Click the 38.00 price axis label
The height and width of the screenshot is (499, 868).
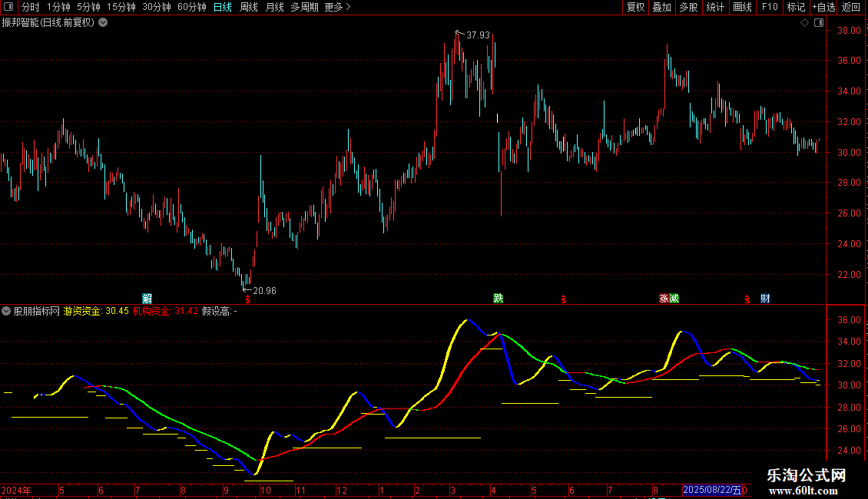coord(849,31)
